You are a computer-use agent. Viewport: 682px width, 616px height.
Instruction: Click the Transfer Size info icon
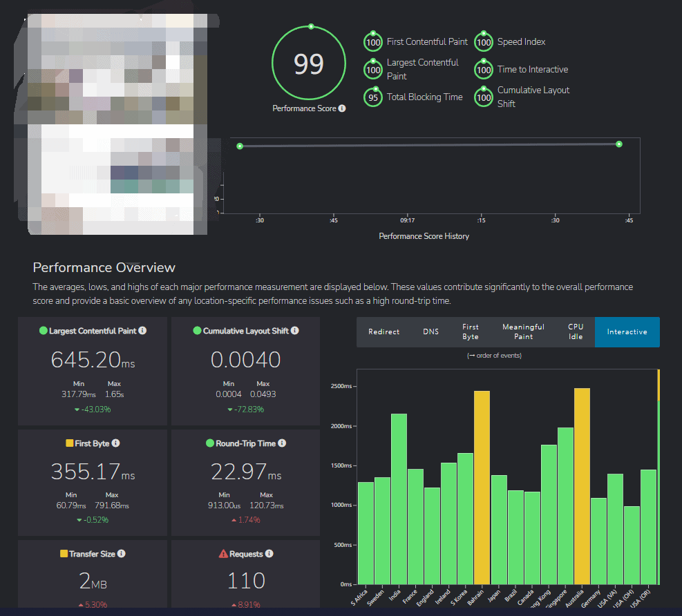pos(122,554)
